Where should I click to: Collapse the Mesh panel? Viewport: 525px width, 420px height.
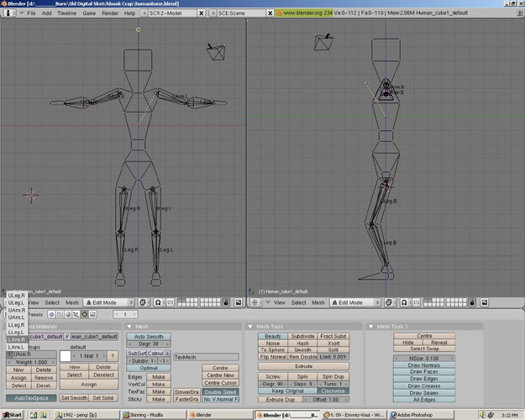point(129,327)
